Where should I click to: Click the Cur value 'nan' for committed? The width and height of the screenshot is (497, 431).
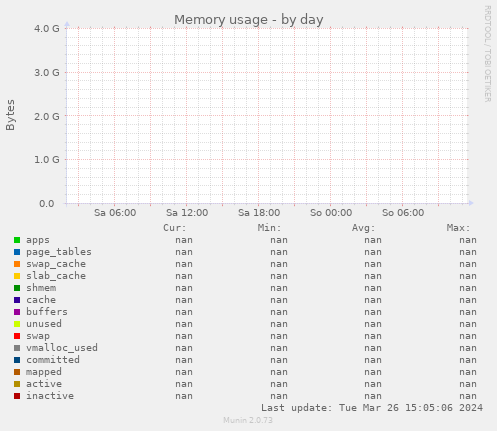184,360
